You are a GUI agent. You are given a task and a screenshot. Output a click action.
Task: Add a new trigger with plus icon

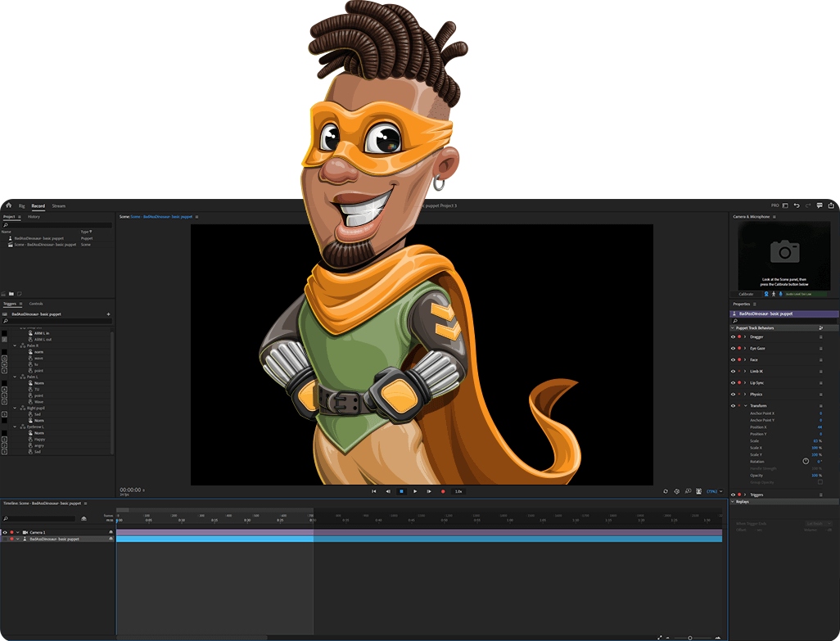108,314
